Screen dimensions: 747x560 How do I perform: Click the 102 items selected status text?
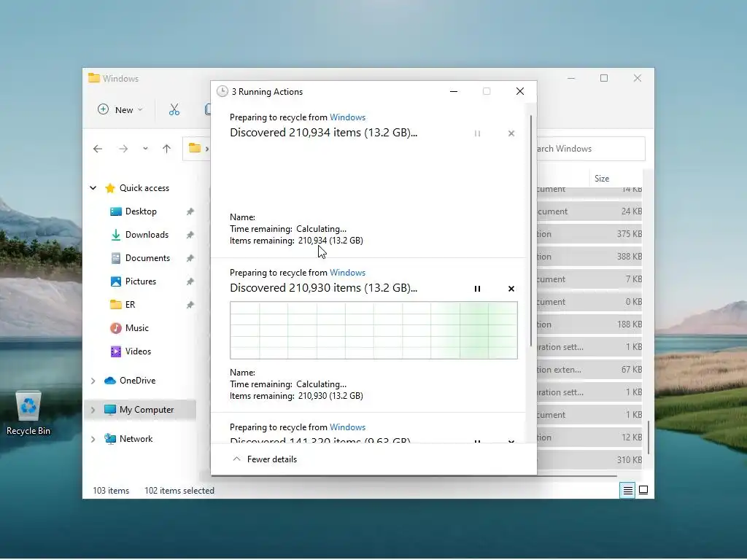point(179,491)
